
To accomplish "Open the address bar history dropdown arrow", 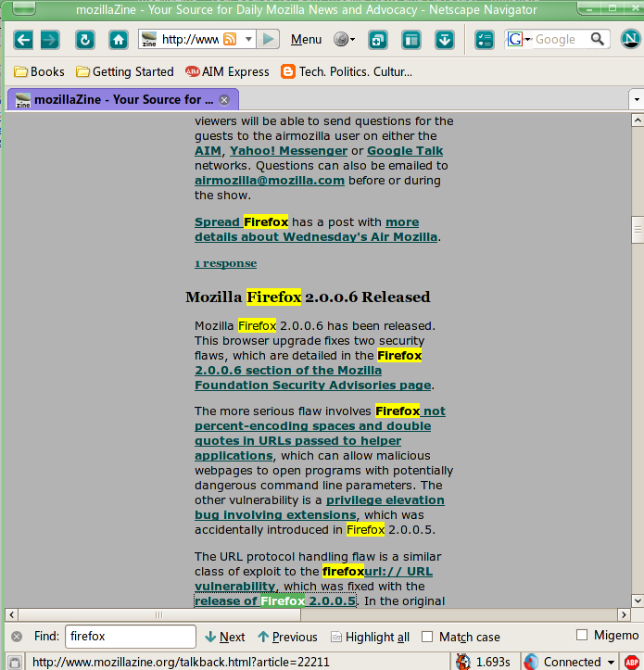I will (x=248, y=39).
